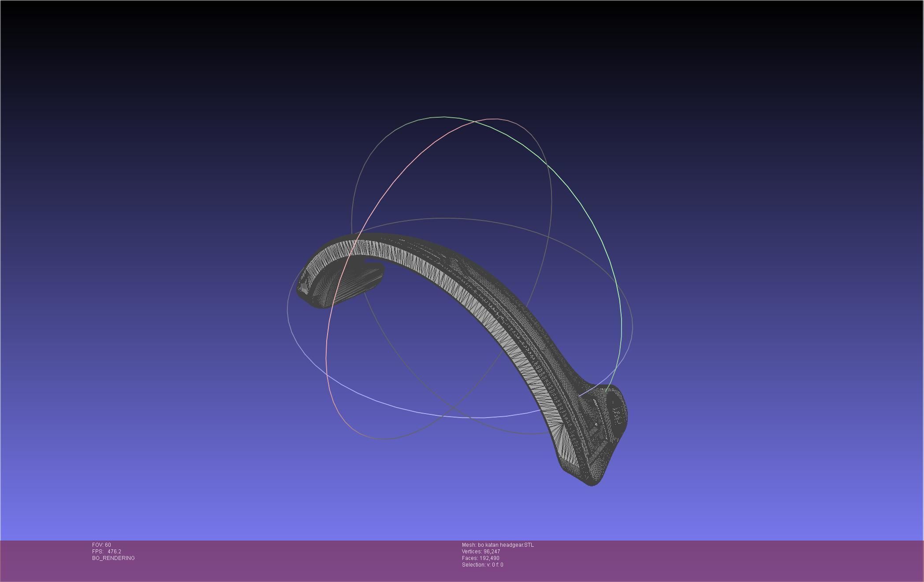This screenshot has width=924, height=582.
Task: Click the 'FPS: 476.2' readout
Action: [106, 552]
